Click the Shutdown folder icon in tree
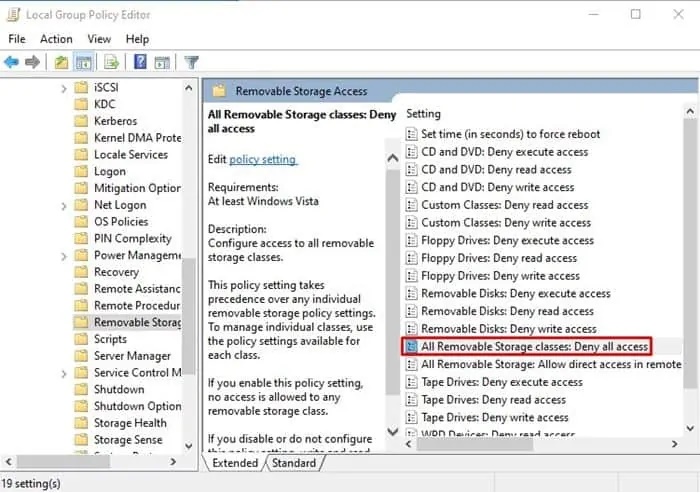Viewport: 700px width, 493px height. pyautogui.click(x=81, y=389)
